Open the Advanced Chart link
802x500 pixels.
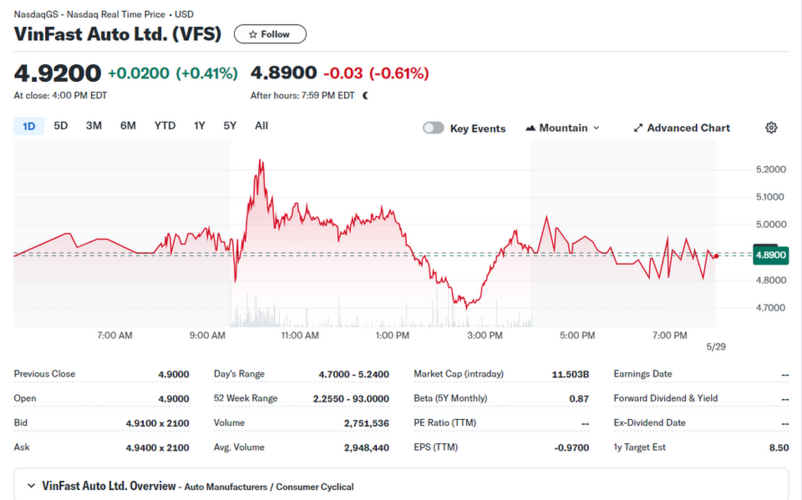tap(682, 128)
